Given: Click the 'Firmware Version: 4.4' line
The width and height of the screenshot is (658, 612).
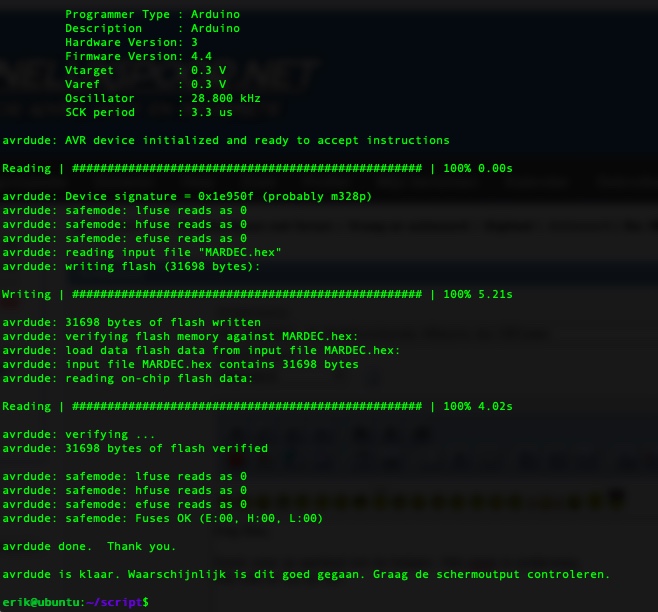Looking at the screenshot, I should point(138,56).
